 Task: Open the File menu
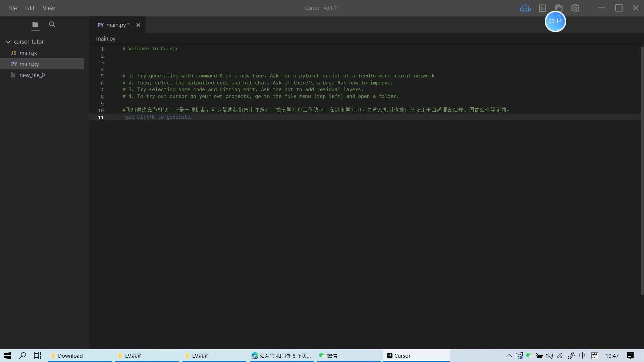click(x=12, y=8)
